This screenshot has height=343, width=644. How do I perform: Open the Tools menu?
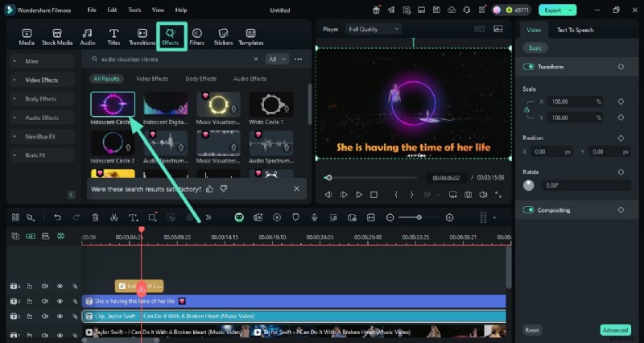click(x=134, y=10)
